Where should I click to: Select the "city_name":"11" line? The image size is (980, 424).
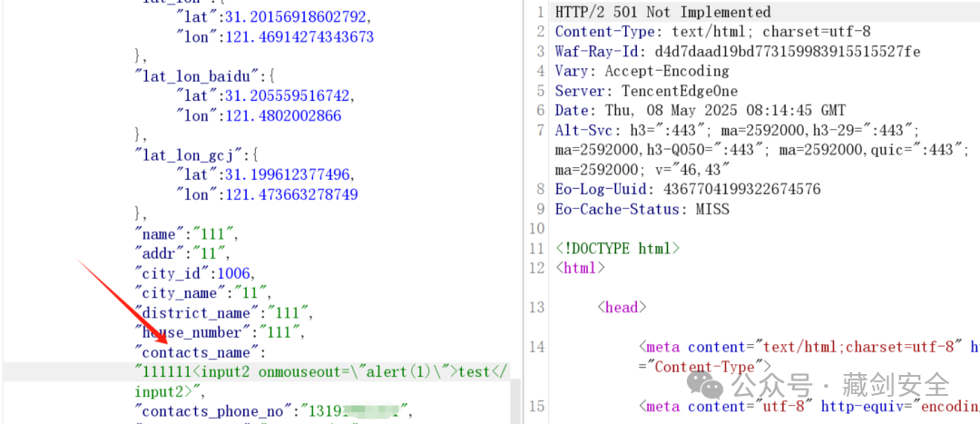(x=204, y=293)
